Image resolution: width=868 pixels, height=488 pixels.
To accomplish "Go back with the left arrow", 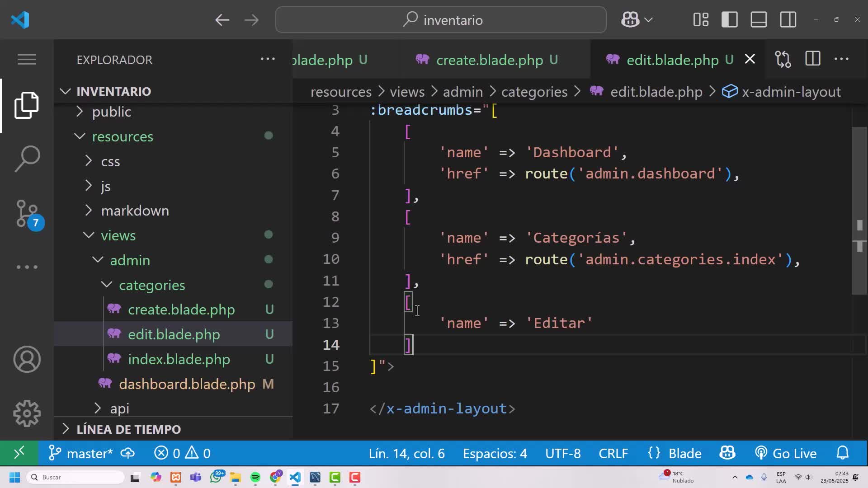I will 222,20.
